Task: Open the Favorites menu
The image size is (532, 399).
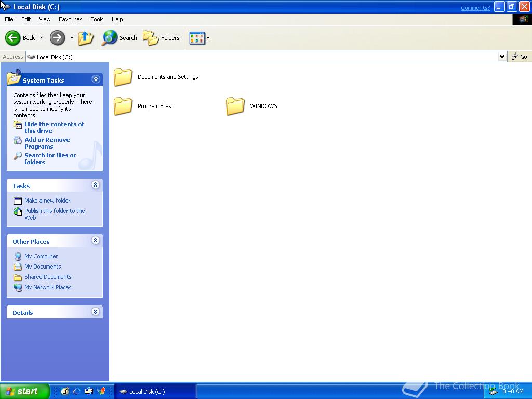Action: point(70,19)
